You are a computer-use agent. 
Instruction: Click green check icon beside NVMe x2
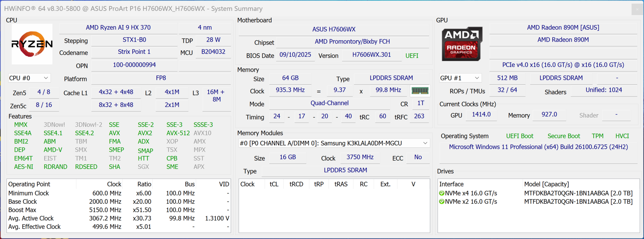point(442,202)
